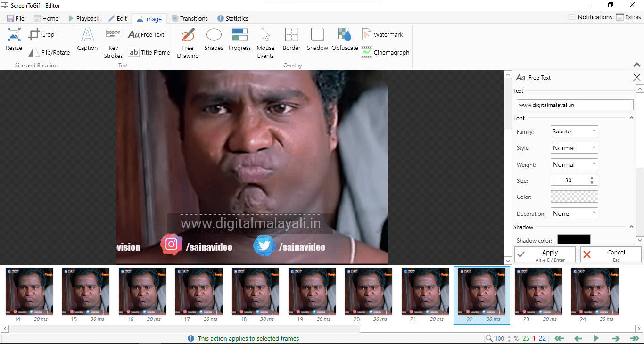Click the zoom magnifier icon
Viewport: 644px width, 344px height.
(x=489, y=338)
